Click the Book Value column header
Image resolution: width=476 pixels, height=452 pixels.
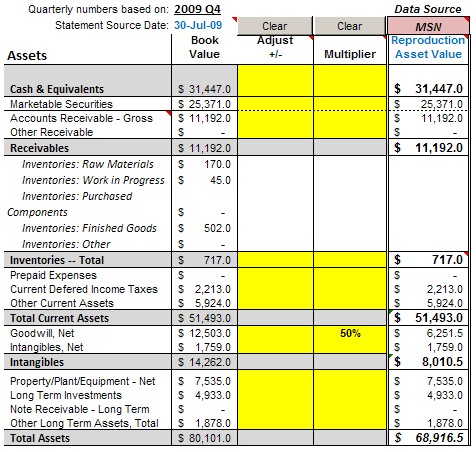click(204, 47)
